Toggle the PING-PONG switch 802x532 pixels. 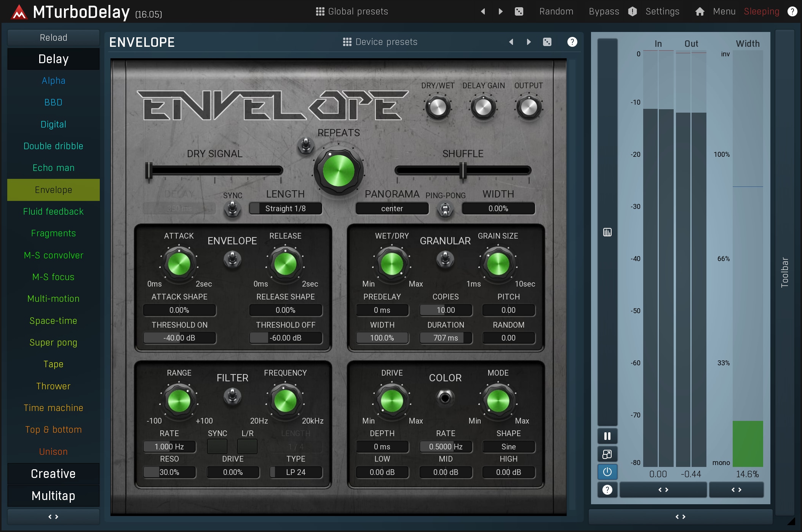pos(445,209)
